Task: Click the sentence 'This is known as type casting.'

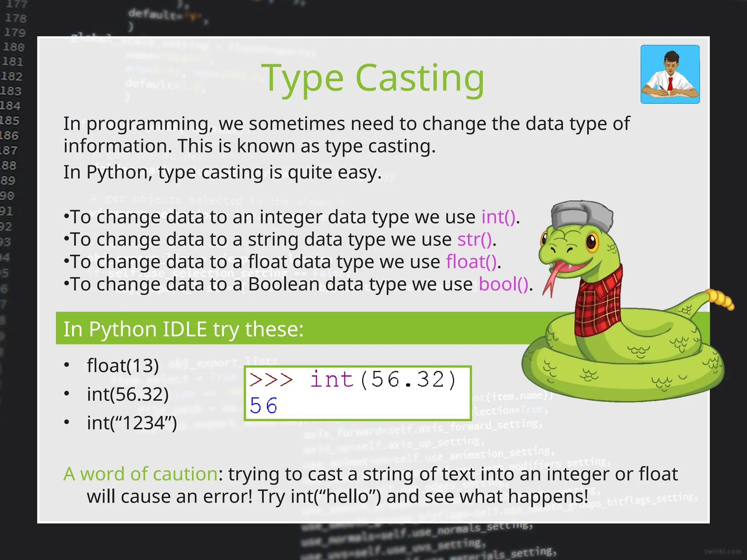Action: click(x=307, y=146)
